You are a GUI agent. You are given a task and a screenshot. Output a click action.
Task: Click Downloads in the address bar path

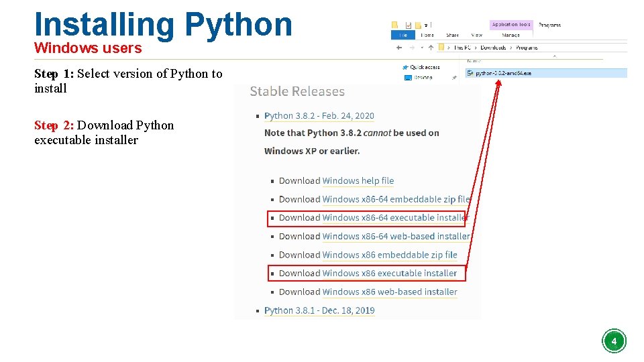[493, 48]
